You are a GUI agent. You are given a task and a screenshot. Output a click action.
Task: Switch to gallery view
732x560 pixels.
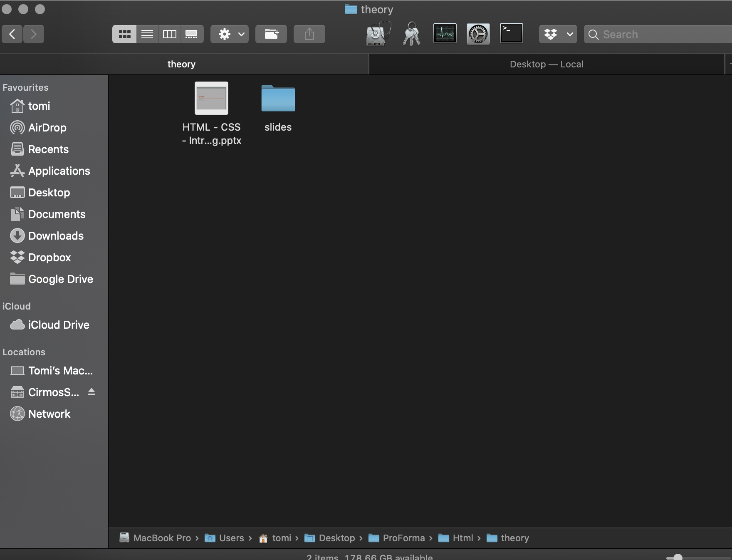pyautogui.click(x=191, y=34)
